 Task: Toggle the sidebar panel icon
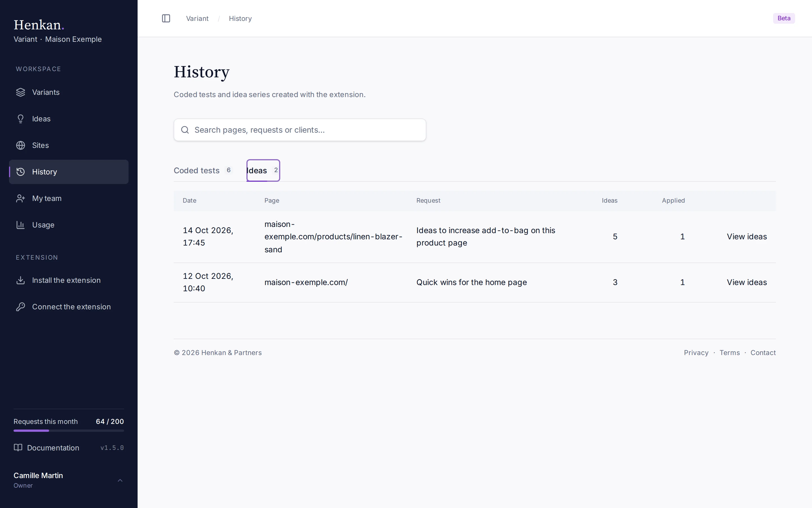click(x=166, y=18)
